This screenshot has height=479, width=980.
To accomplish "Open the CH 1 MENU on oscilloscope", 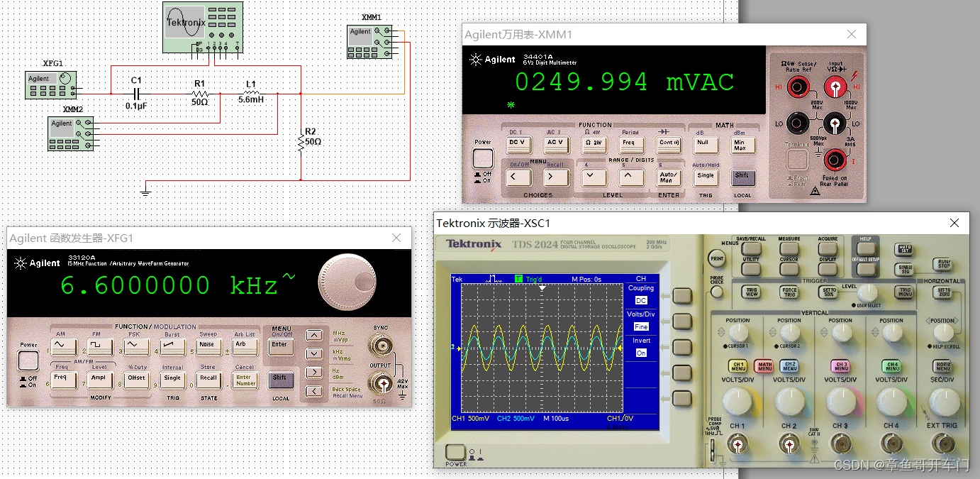I will point(737,366).
